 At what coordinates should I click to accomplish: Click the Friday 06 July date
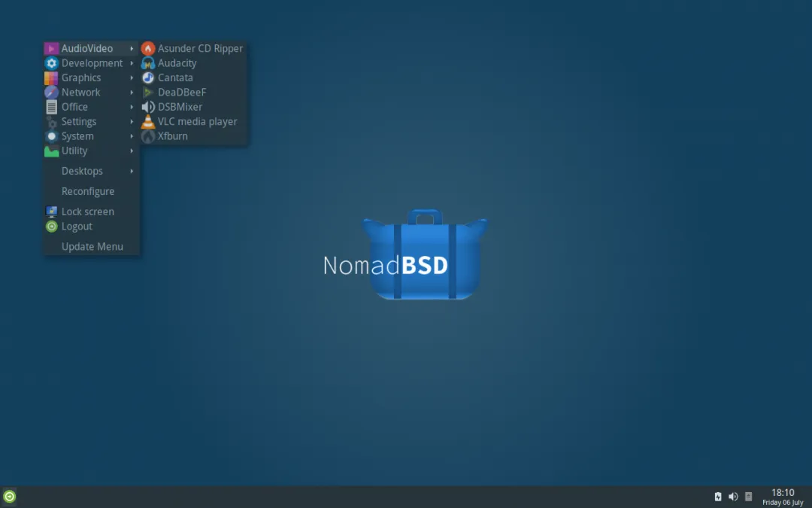783,503
